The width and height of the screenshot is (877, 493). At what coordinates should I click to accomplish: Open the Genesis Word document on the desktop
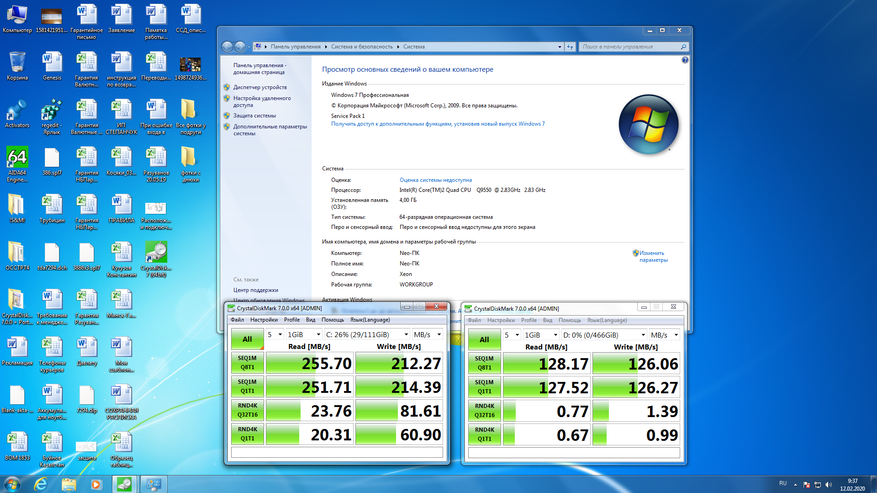(x=52, y=62)
